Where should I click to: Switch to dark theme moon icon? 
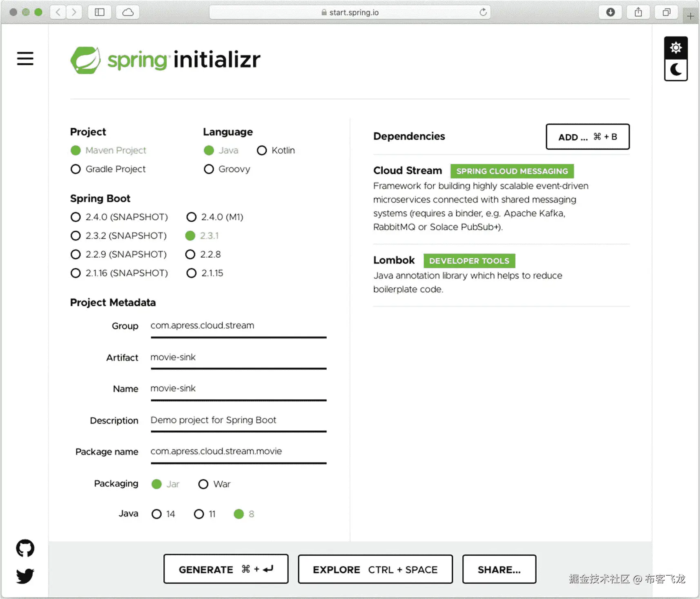[x=676, y=70]
